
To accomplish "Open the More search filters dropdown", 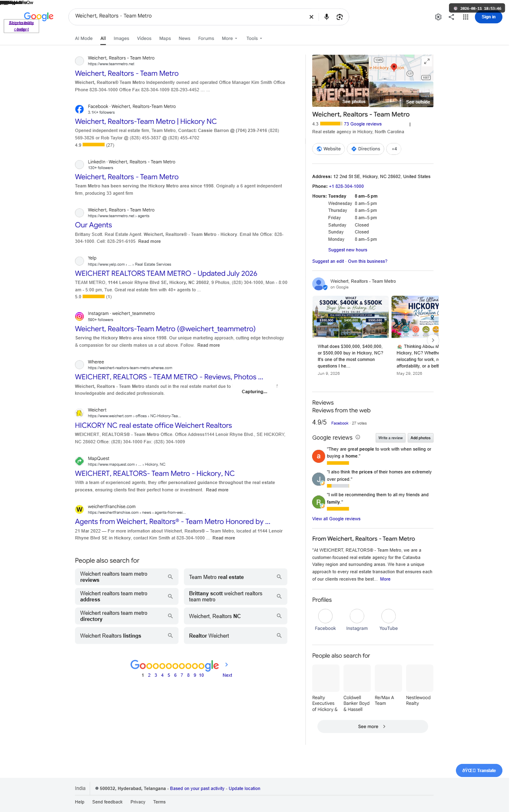I will point(229,38).
